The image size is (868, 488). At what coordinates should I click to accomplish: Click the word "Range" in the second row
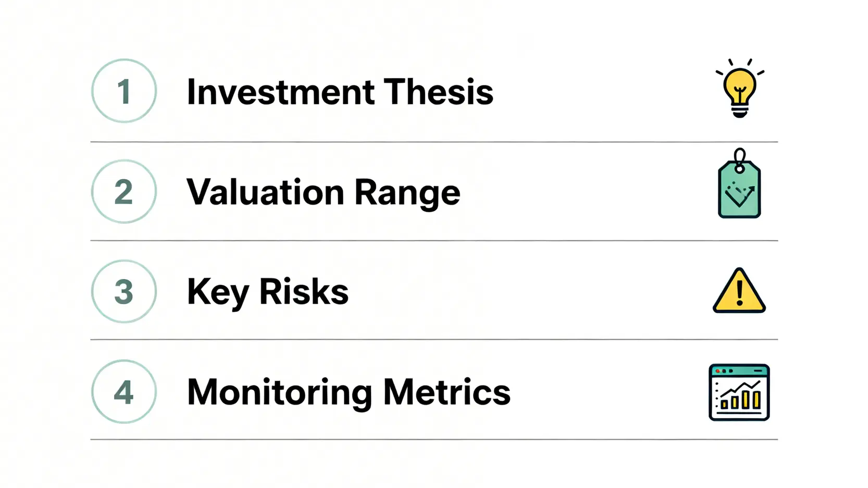(407, 193)
